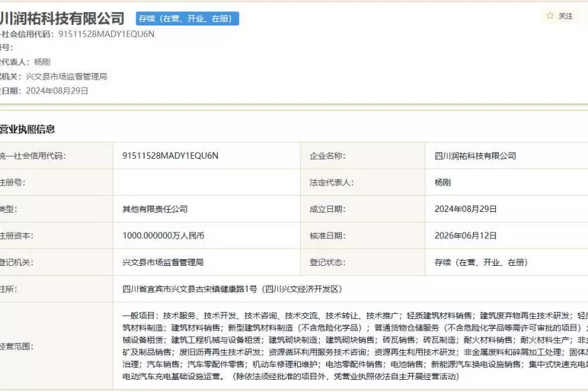Click business scope line starting 一般项目：技术服务
This screenshot has width=588, height=392.
pyautogui.click(x=355, y=316)
